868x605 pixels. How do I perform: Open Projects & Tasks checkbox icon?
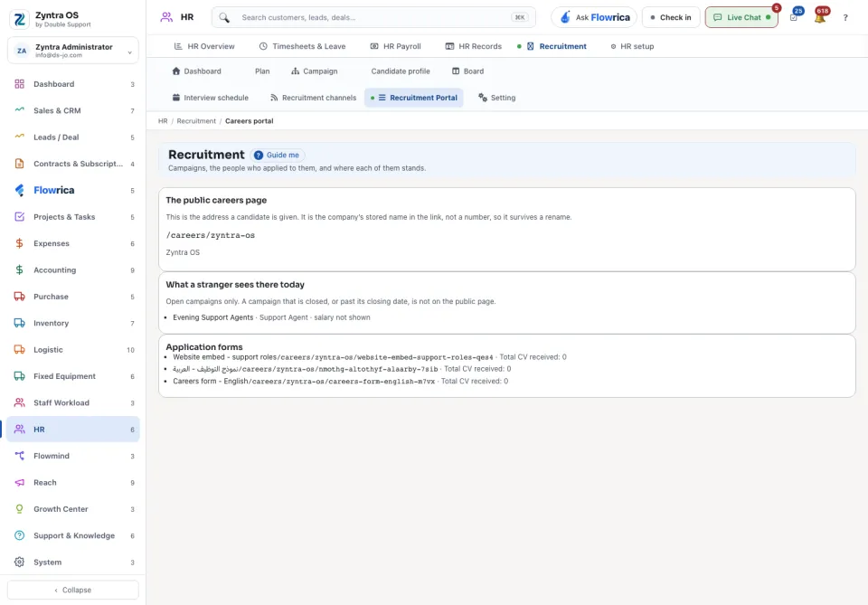click(x=19, y=217)
